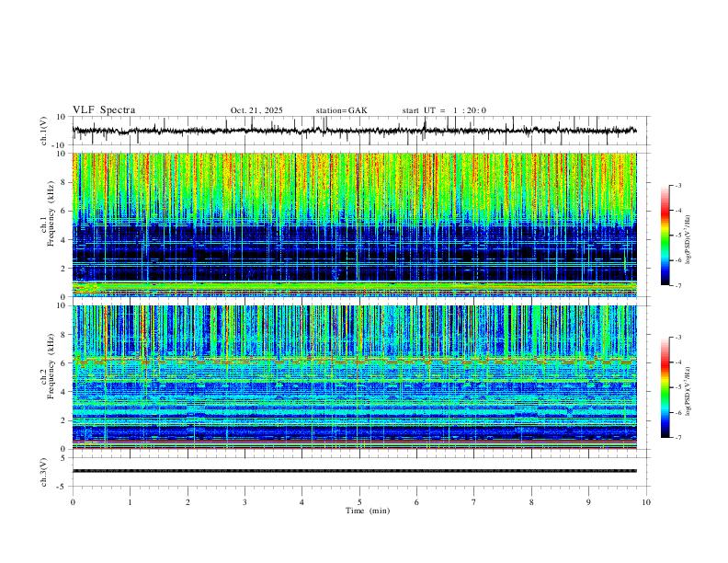Click the ch.2 colorbar "log(PSD)(V²/Hz)" label
Screen dimensions: 728x563
(688, 391)
